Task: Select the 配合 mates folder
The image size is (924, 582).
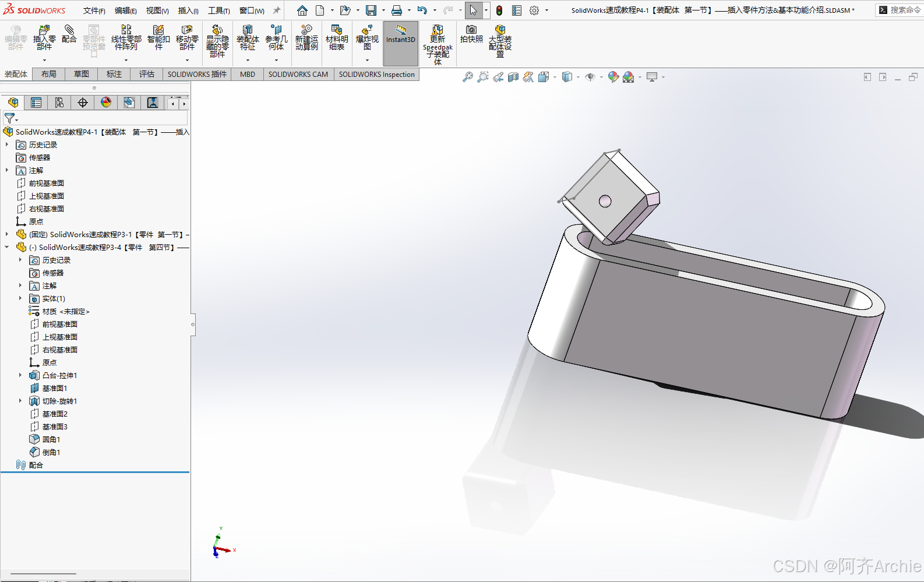Action: [36, 465]
